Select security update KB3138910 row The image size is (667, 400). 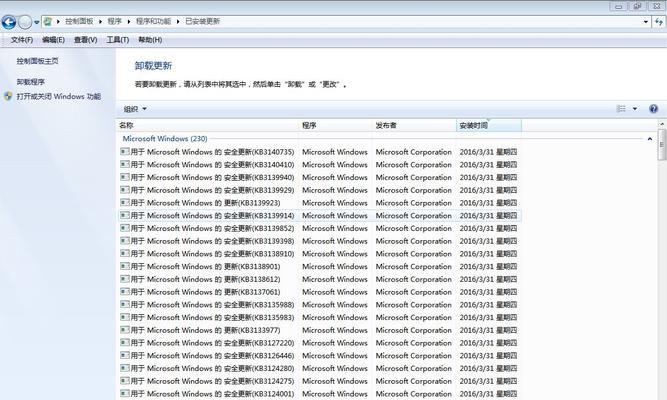click(319, 254)
